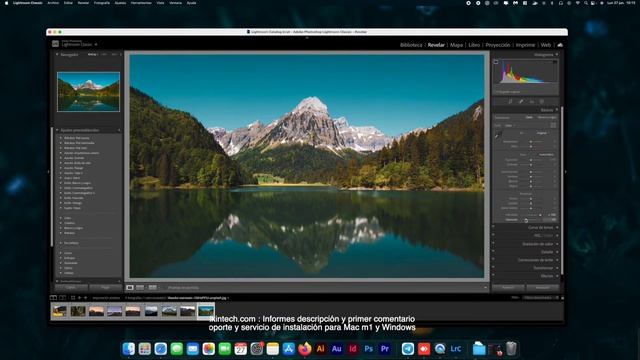This screenshot has height=360, width=640.
Task: Toggle highlight clipping in the histogram
Action: point(555,62)
